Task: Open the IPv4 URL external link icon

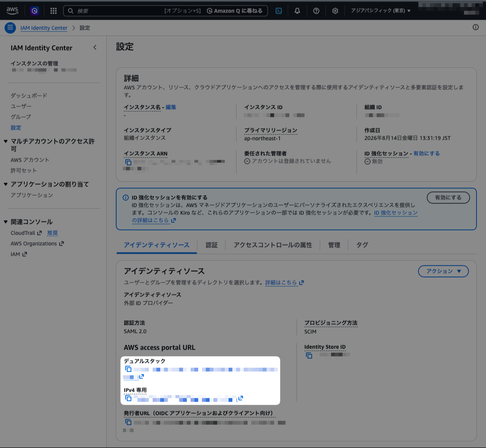Action: pos(240,398)
